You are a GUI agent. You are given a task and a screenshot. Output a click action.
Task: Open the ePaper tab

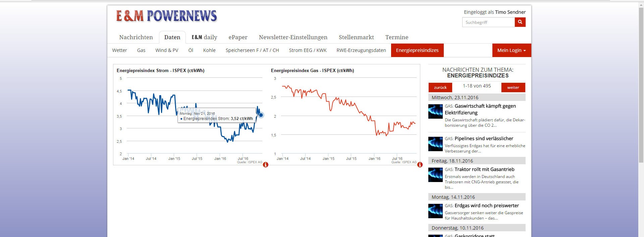pos(238,37)
